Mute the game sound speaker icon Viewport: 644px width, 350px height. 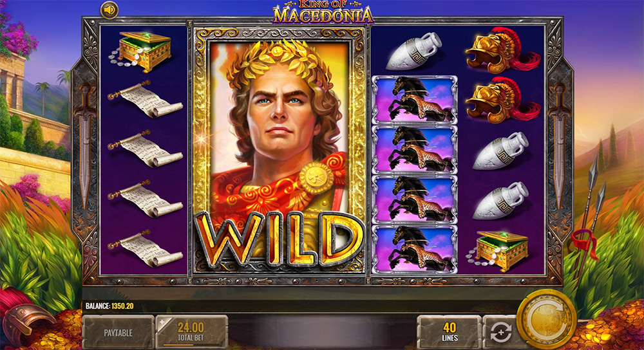click(109, 10)
